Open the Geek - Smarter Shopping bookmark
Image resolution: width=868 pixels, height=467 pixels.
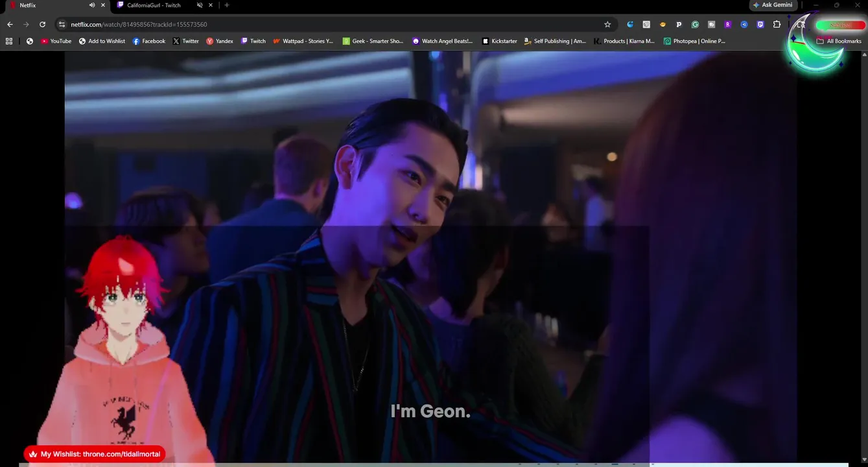pyautogui.click(x=373, y=41)
